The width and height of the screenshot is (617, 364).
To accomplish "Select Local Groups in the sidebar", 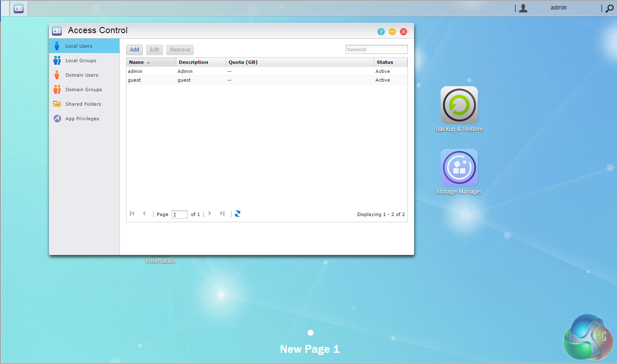I will [81, 61].
